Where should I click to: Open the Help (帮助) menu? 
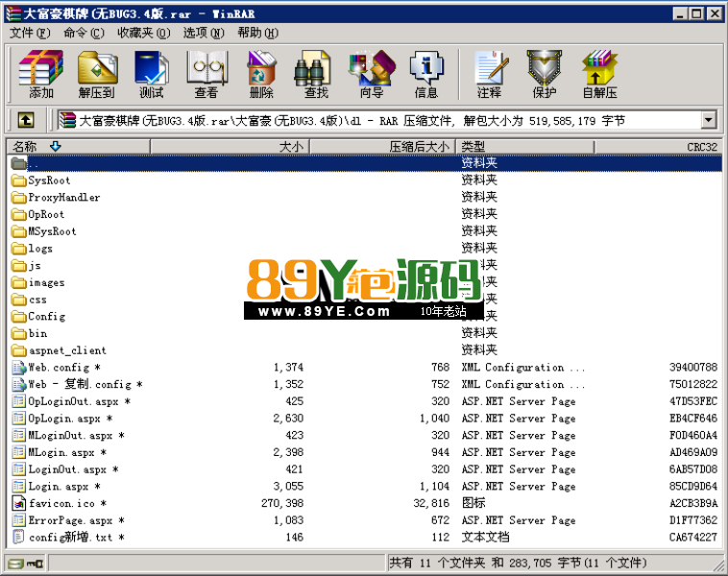pyautogui.click(x=258, y=33)
